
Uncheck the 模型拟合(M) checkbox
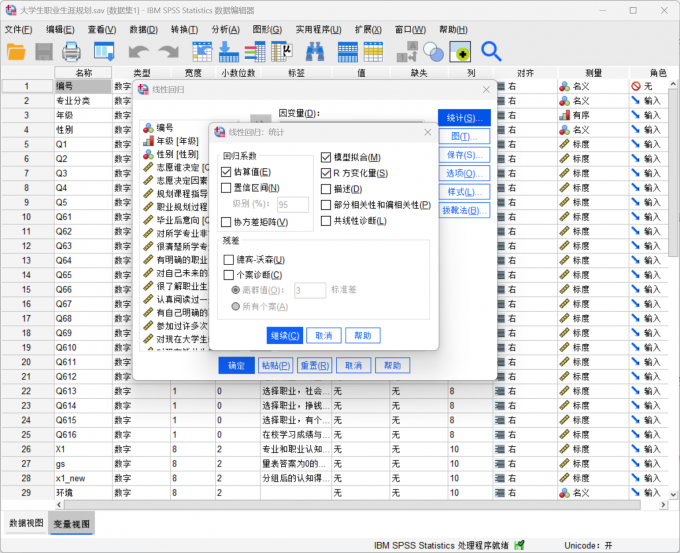(x=326, y=157)
